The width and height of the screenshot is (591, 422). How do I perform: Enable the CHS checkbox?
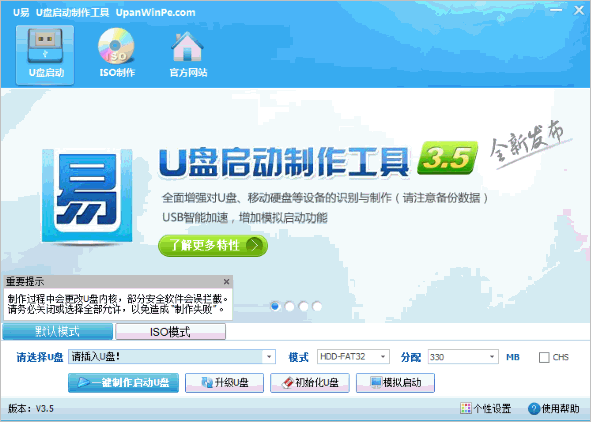click(544, 357)
